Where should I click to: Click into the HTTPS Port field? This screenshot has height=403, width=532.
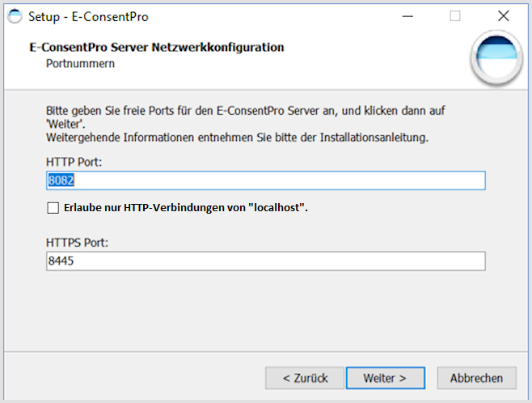[x=266, y=261]
